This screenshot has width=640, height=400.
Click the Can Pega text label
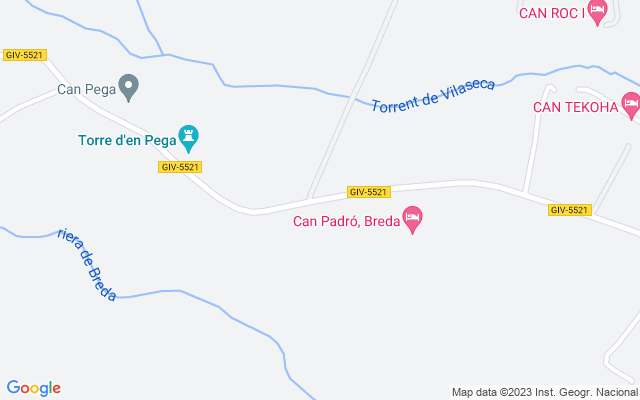click(87, 89)
